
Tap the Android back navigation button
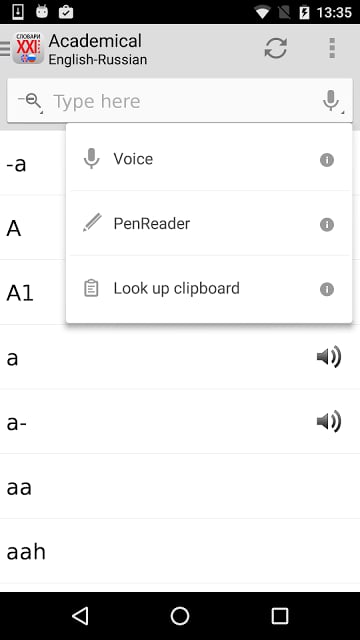(x=80, y=616)
